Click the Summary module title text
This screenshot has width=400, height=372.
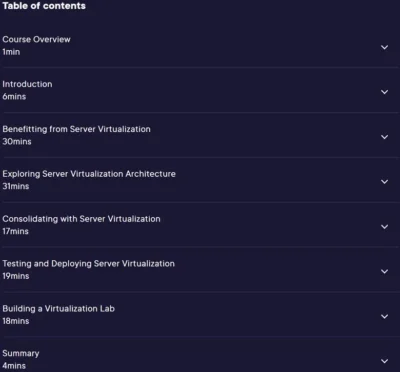pos(21,353)
